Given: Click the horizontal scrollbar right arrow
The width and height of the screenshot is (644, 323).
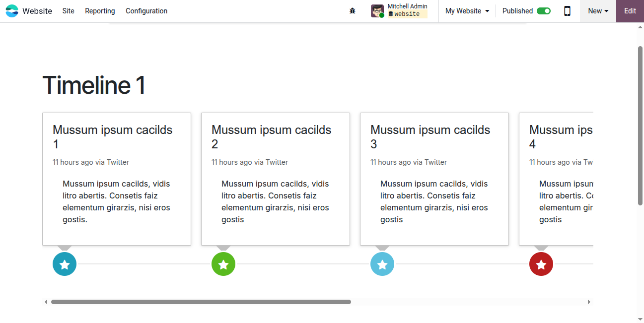Looking at the screenshot, I should [x=589, y=302].
